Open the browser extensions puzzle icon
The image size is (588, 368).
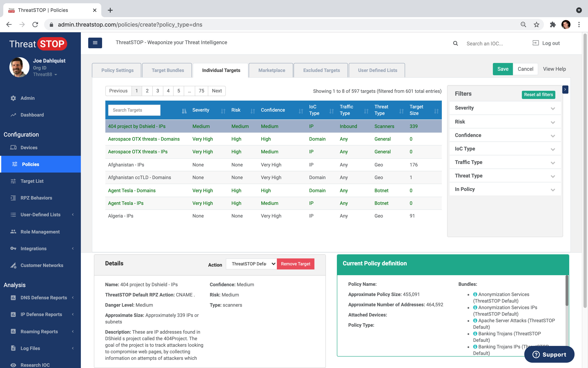[x=552, y=25]
